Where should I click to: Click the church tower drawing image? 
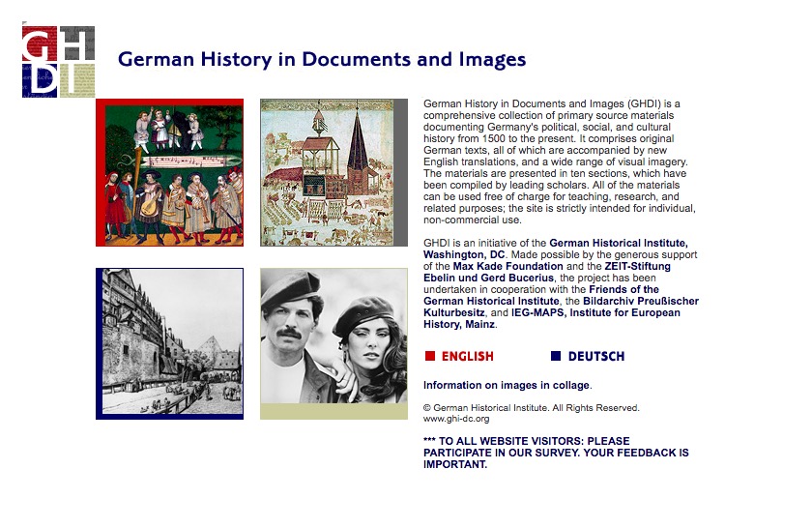click(334, 172)
